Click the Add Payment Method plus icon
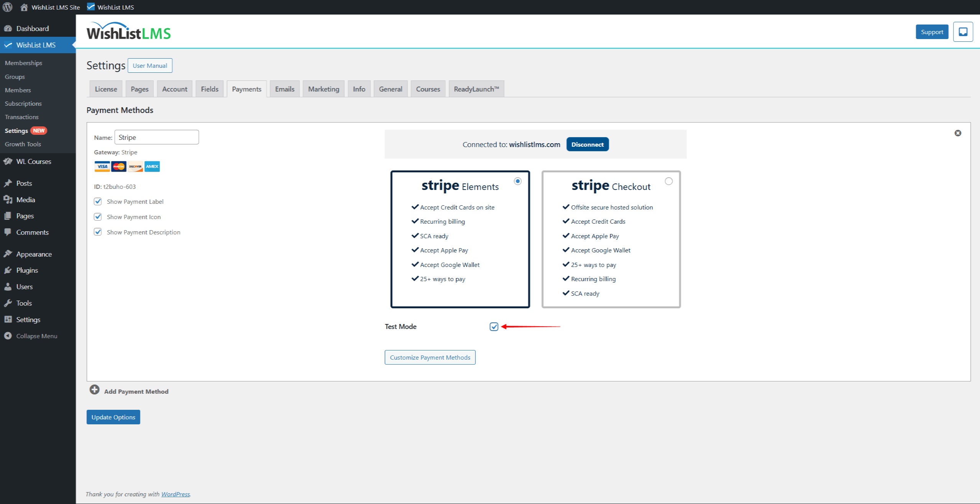 (94, 389)
